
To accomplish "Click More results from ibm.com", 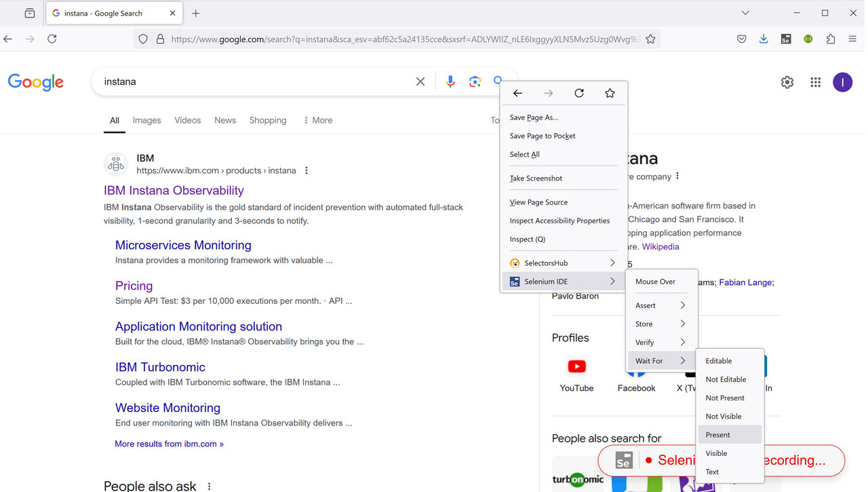I will click(169, 444).
